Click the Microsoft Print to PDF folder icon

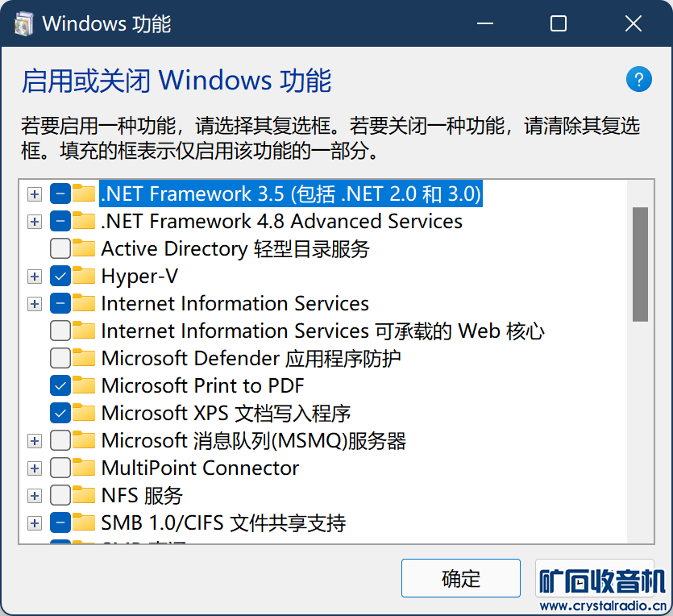pyautogui.click(x=84, y=385)
